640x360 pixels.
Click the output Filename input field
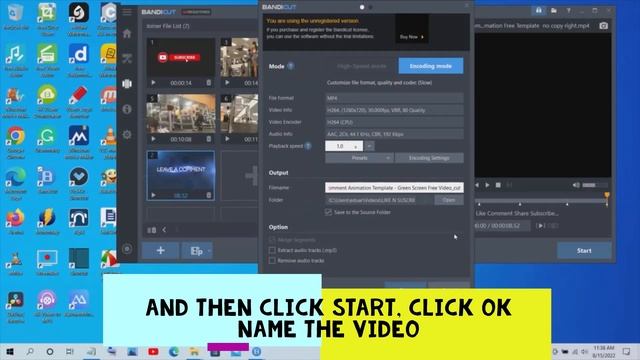coord(394,188)
